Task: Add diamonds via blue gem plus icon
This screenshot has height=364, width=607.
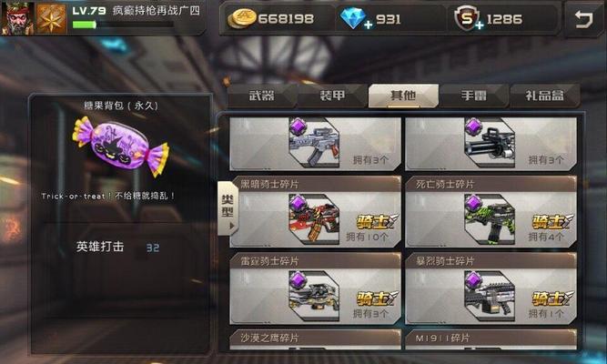Action: point(355,18)
